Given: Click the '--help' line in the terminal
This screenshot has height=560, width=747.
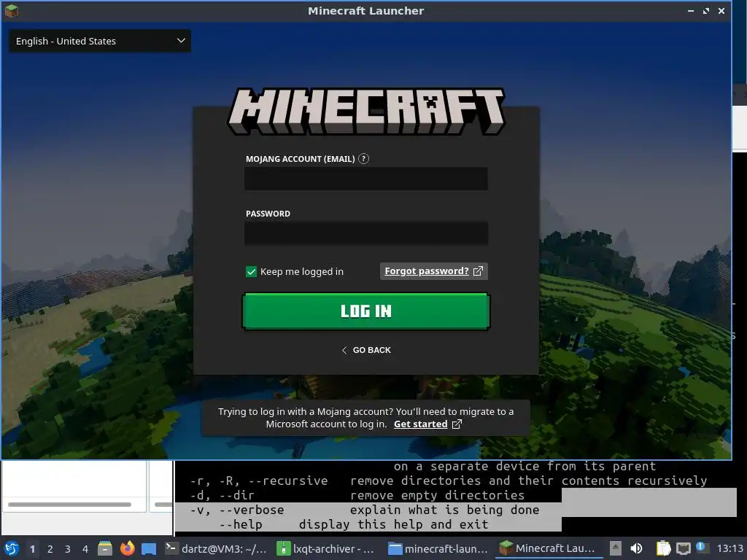Looking at the screenshot, I should tap(354, 524).
